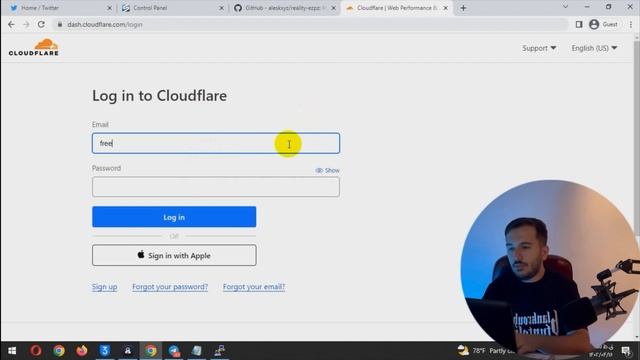Open Telegram from the taskbar
Screen dimensions: 640x360
point(174,351)
